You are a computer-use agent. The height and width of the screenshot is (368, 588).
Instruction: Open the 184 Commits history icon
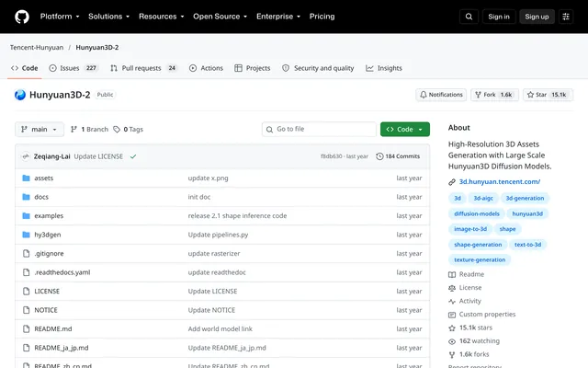(379, 156)
